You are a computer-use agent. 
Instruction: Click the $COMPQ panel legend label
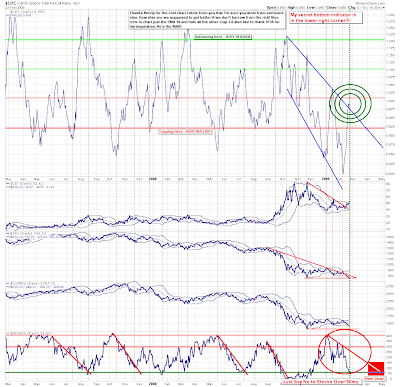[x=30, y=284]
